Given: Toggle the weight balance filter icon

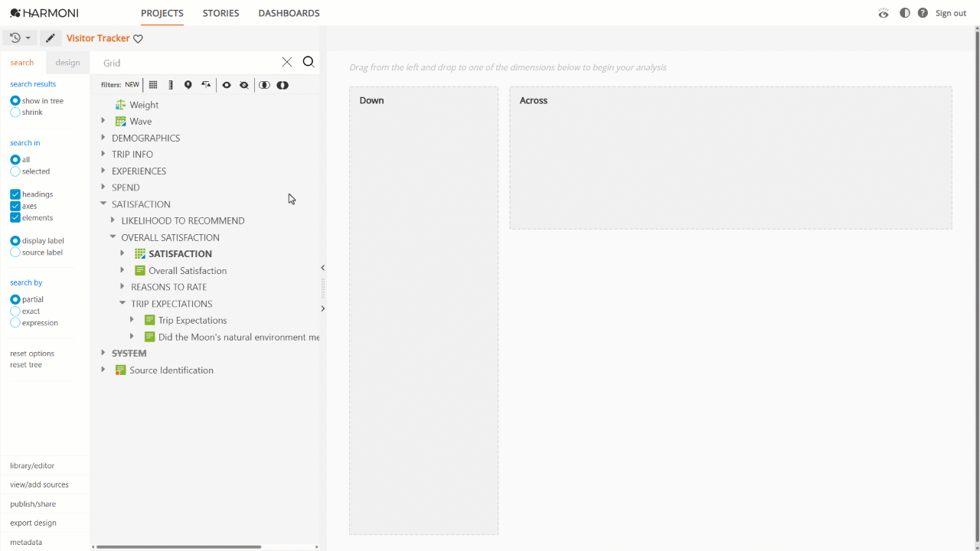Looking at the screenshot, I should [206, 85].
